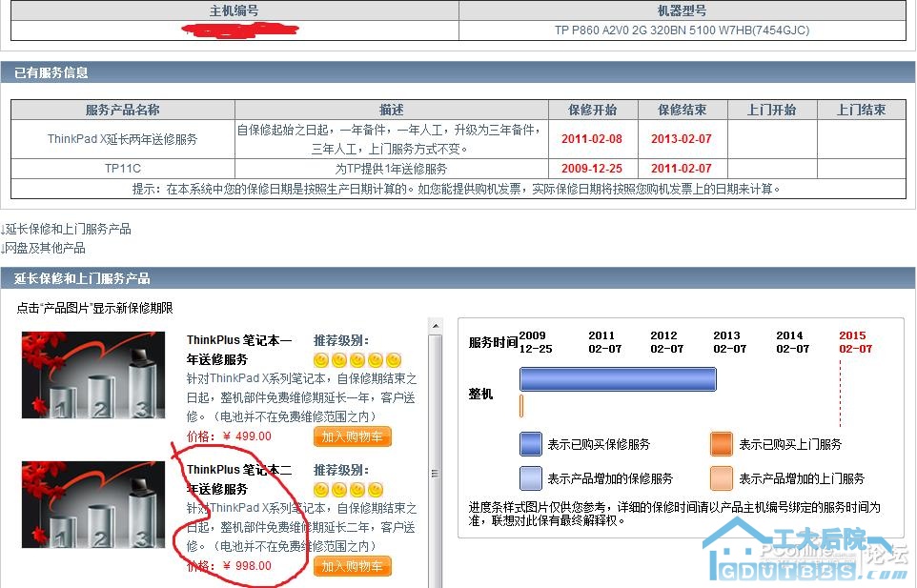Click the 主机编号 header cell
917x588 pixels.
click(x=234, y=10)
